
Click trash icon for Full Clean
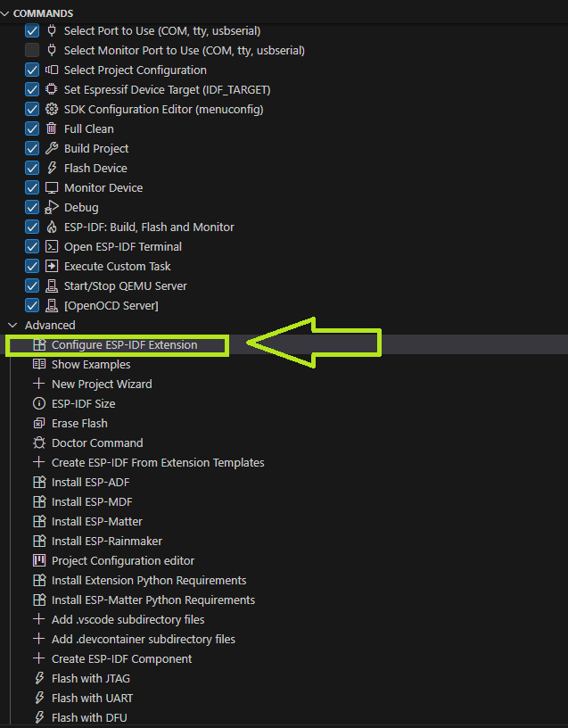(52, 129)
